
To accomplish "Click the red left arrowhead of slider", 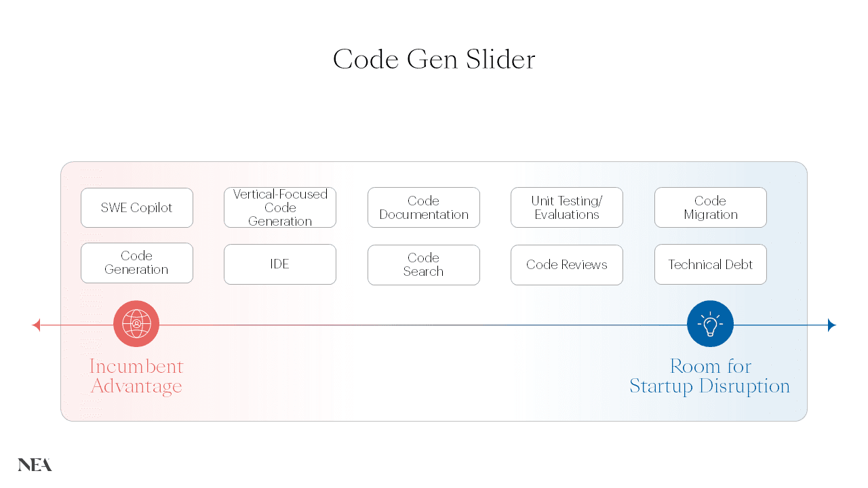I will (37, 325).
